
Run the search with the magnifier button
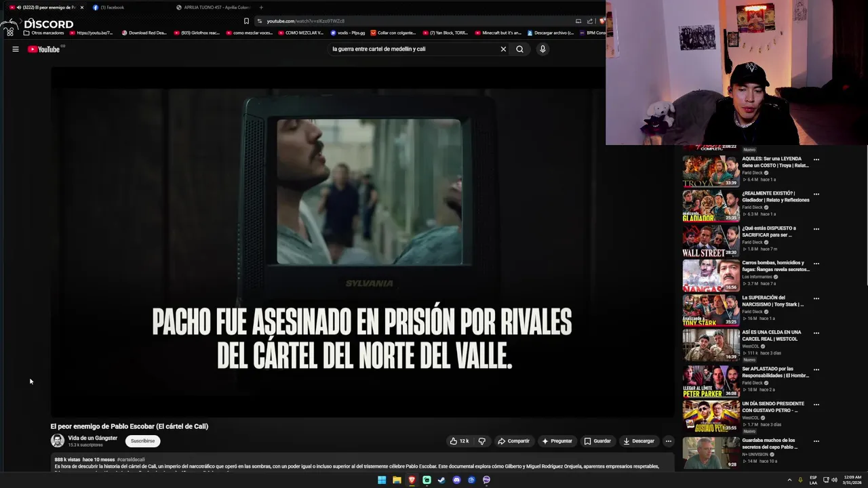click(519, 49)
